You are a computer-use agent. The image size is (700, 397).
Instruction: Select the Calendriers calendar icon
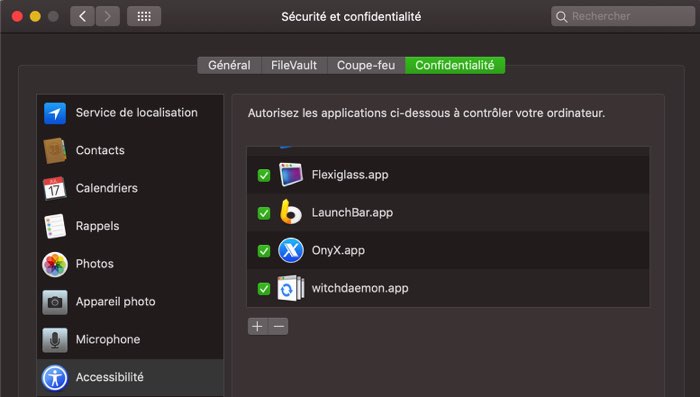(54, 188)
